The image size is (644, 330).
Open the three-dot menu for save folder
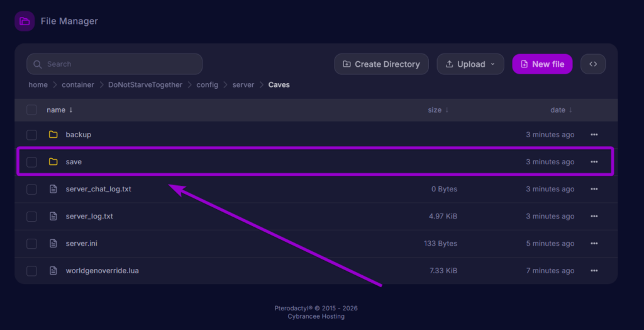(x=594, y=162)
